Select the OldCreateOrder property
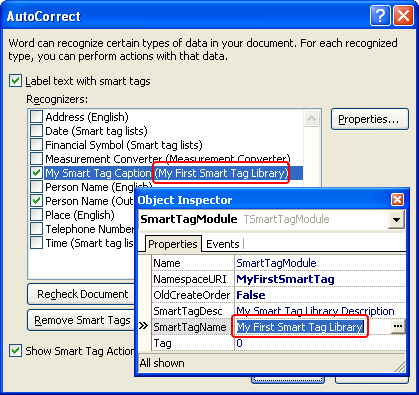419x395 pixels. click(x=193, y=295)
